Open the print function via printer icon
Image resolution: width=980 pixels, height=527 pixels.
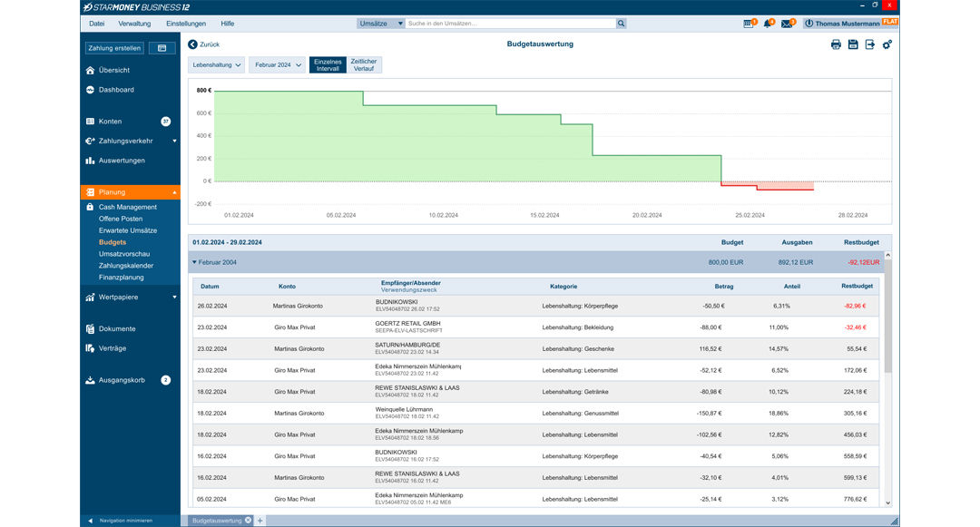pos(836,44)
